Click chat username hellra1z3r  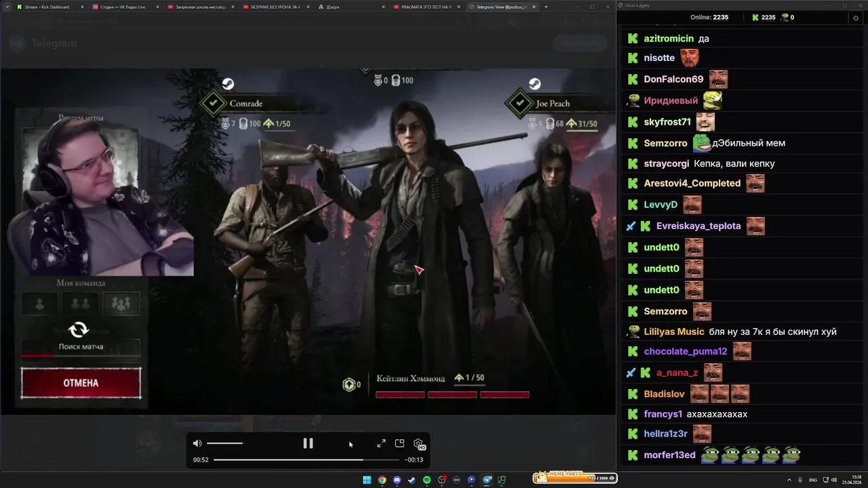tap(665, 434)
